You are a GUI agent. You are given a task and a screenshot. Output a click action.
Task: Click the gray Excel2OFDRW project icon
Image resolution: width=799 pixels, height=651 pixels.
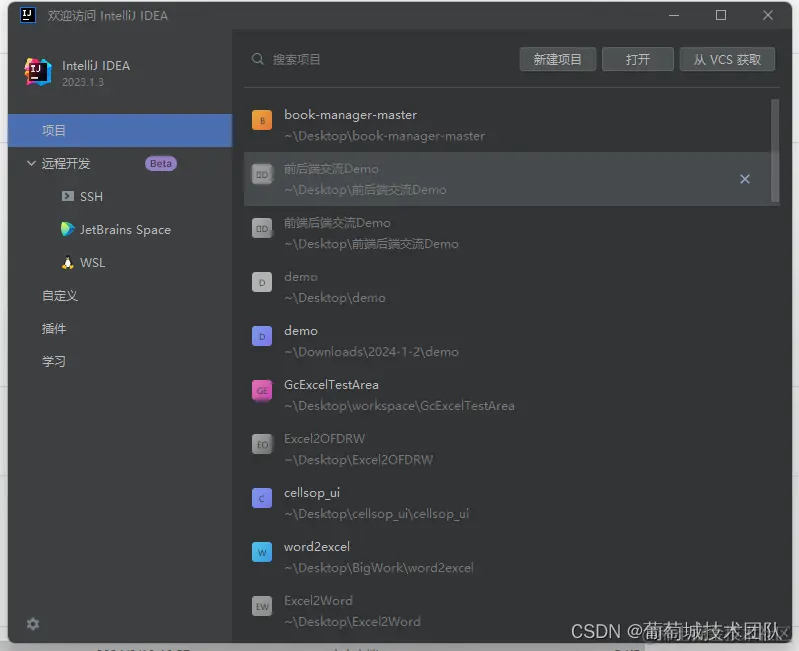tap(262, 445)
